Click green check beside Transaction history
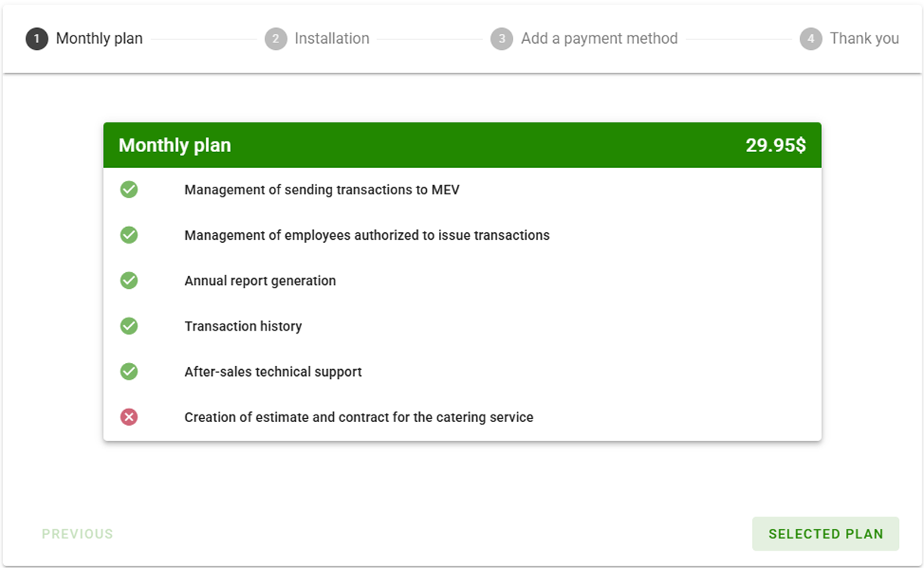 pos(129,326)
